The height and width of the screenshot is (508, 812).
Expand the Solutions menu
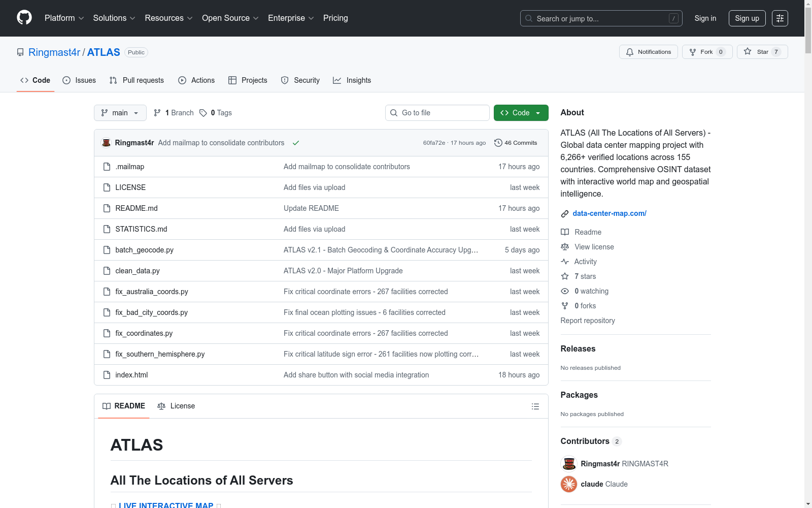tap(114, 18)
